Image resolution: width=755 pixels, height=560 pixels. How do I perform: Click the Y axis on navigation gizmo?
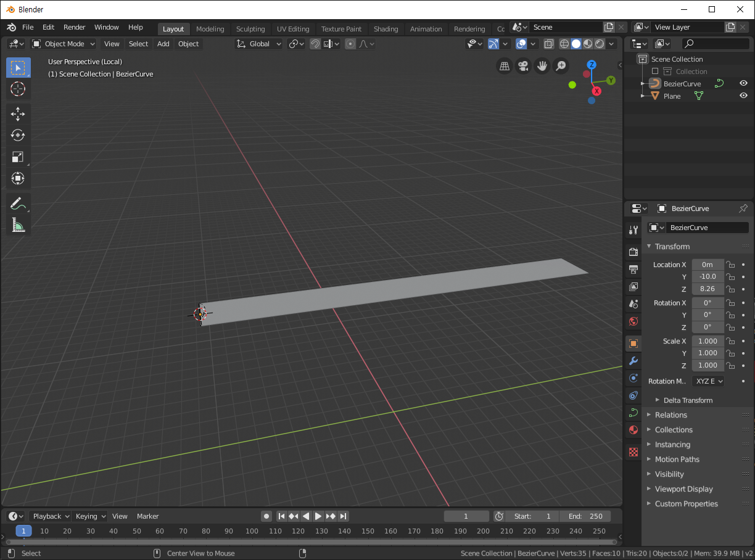tap(611, 80)
